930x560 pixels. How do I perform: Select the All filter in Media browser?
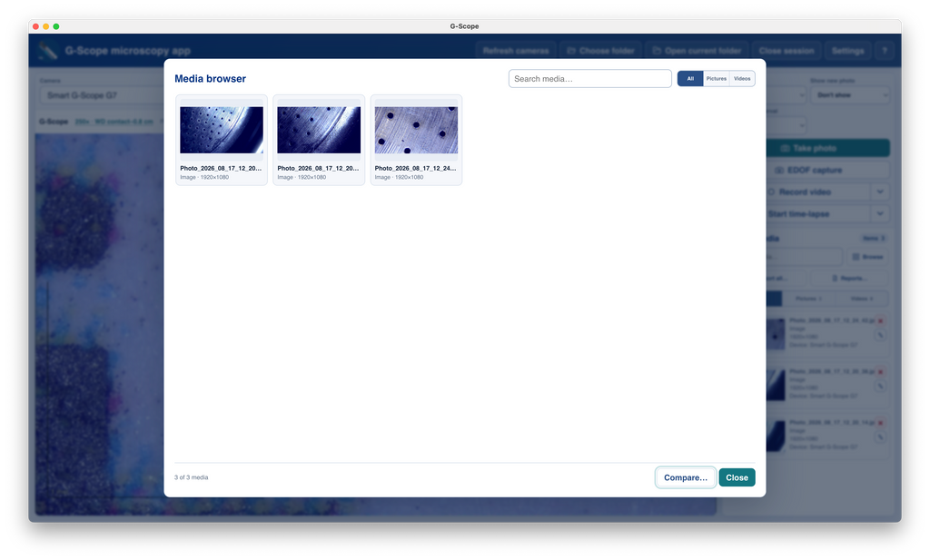pos(690,79)
